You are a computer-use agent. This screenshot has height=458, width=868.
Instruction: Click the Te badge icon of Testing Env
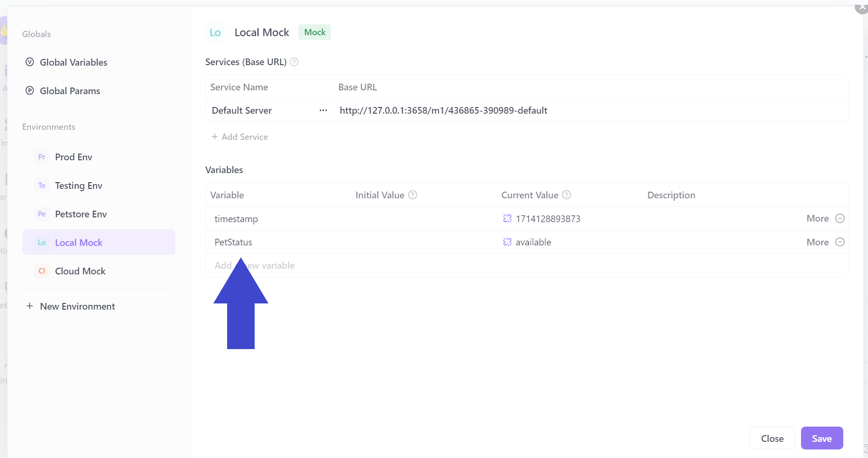(x=42, y=185)
